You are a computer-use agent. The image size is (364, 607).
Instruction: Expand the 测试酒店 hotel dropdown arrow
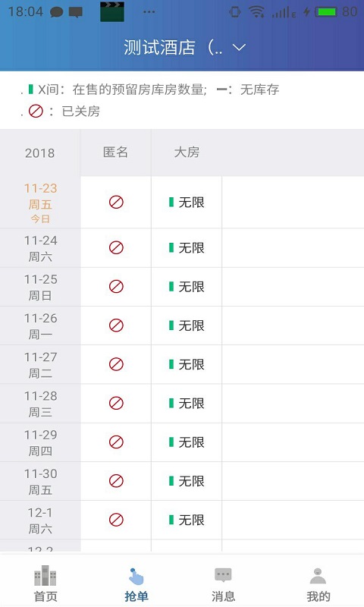(x=239, y=47)
